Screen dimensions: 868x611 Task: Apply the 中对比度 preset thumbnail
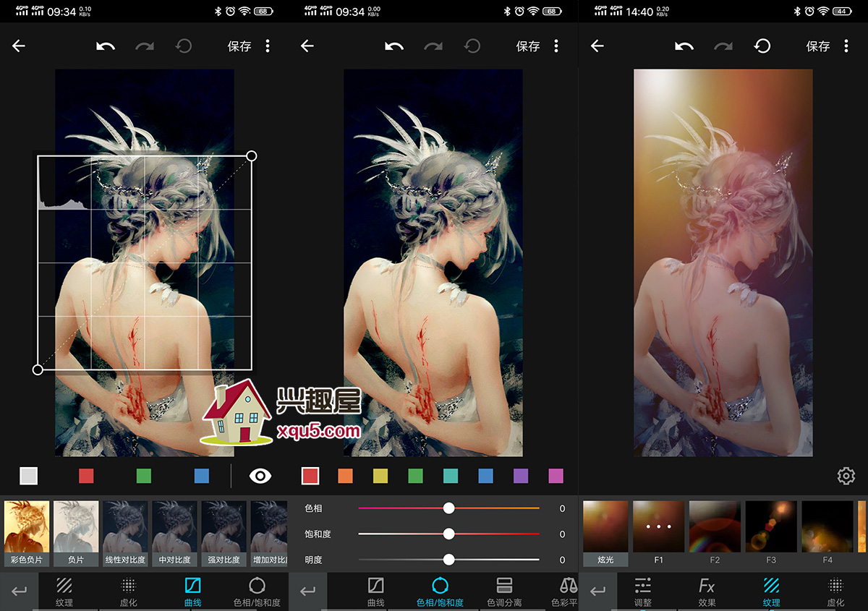coord(174,533)
